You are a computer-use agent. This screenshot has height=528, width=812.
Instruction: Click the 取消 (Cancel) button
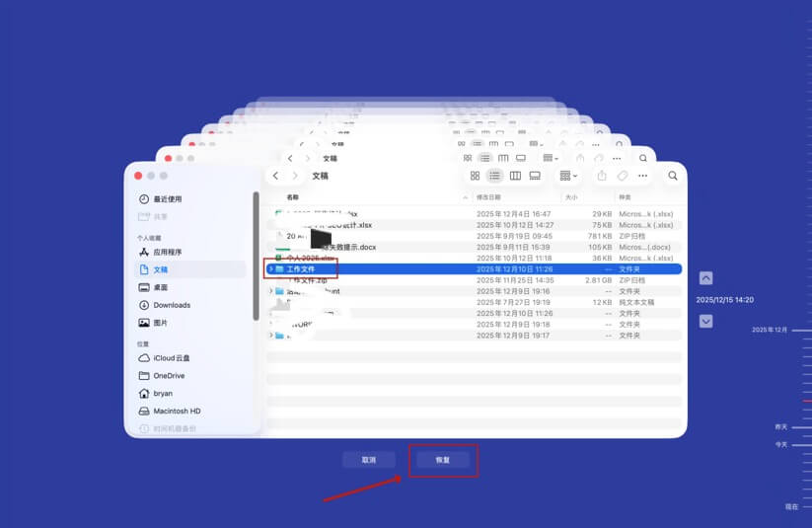(368, 460)
